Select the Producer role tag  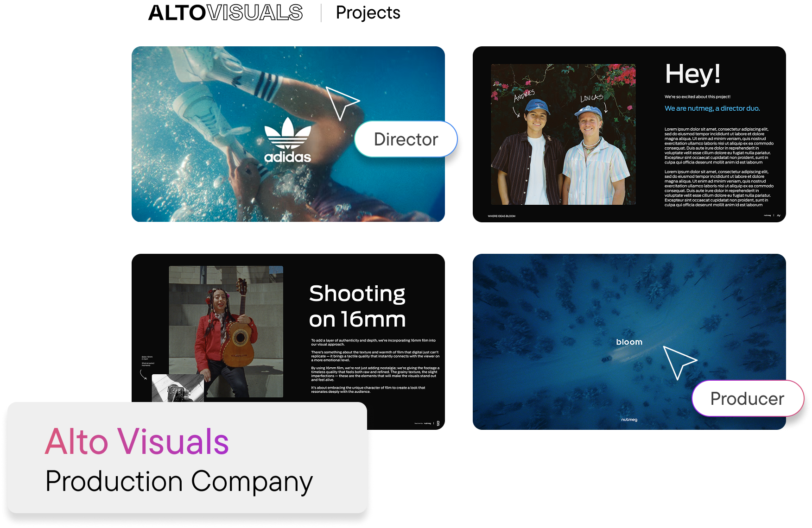click(x=748, y=398)
